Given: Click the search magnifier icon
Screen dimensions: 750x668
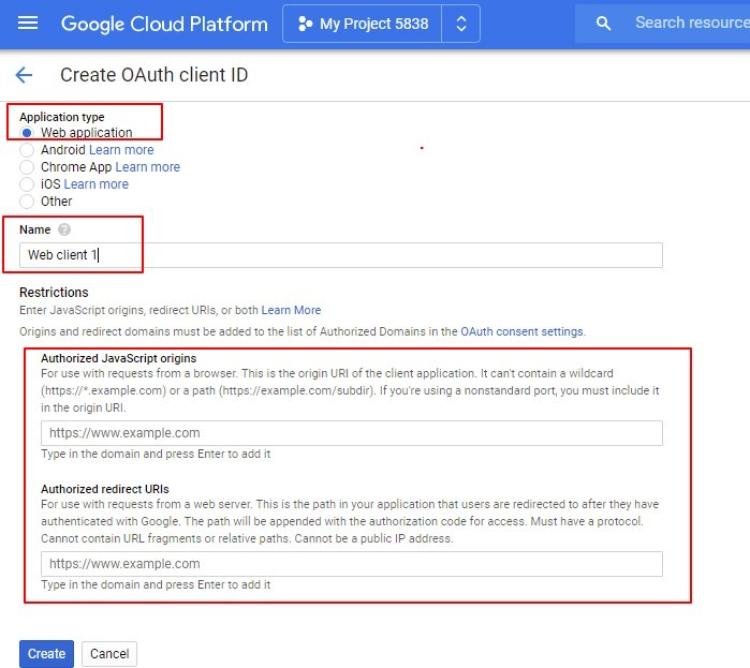Looking at the screenshot, I should 603,23.
